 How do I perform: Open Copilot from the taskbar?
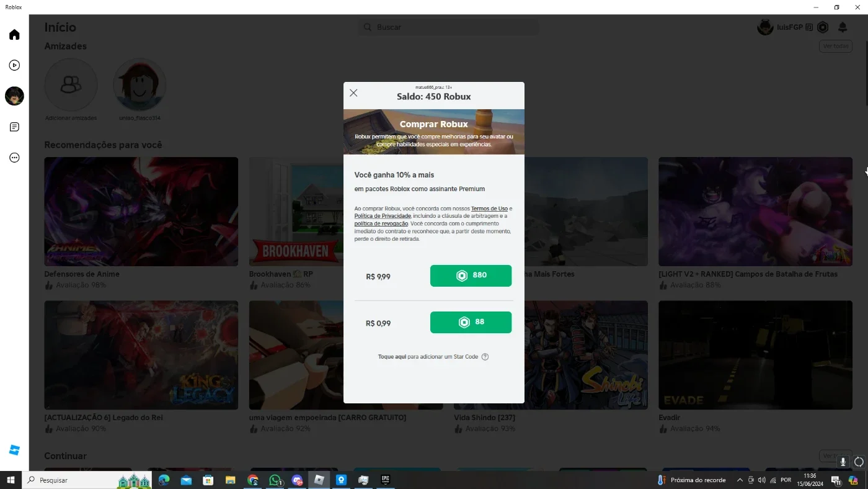coord(853,480)
